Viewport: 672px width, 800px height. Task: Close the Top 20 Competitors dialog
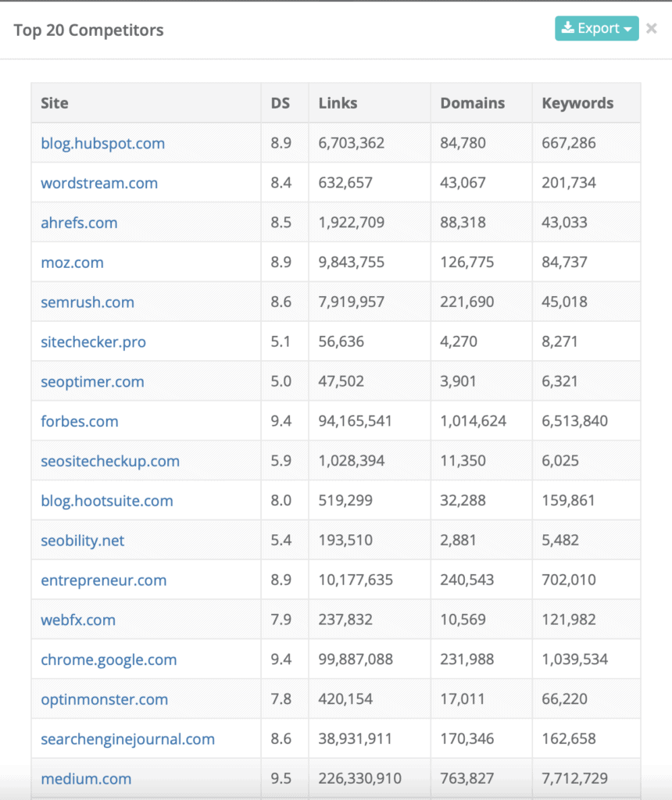tap(651, 29)
